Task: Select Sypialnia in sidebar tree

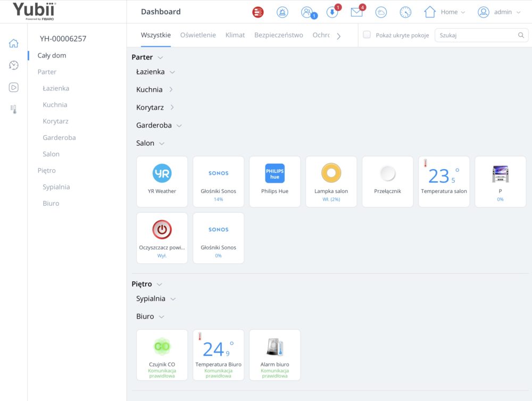Action: tap(56, 187)
